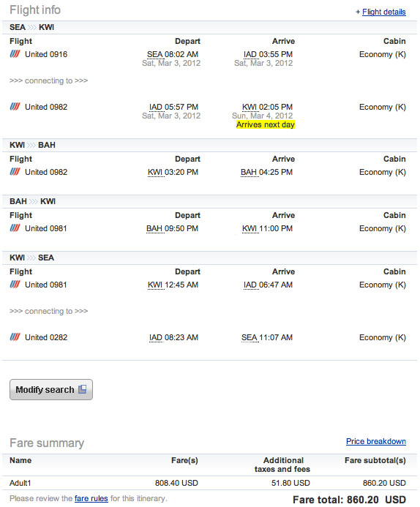Open the Price breakdown link

pos(375,441)
